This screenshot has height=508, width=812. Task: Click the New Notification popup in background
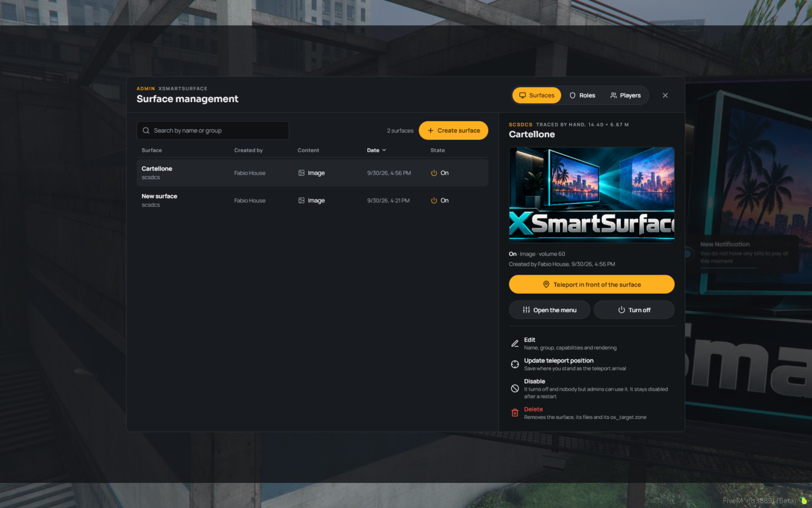point(742,253)
